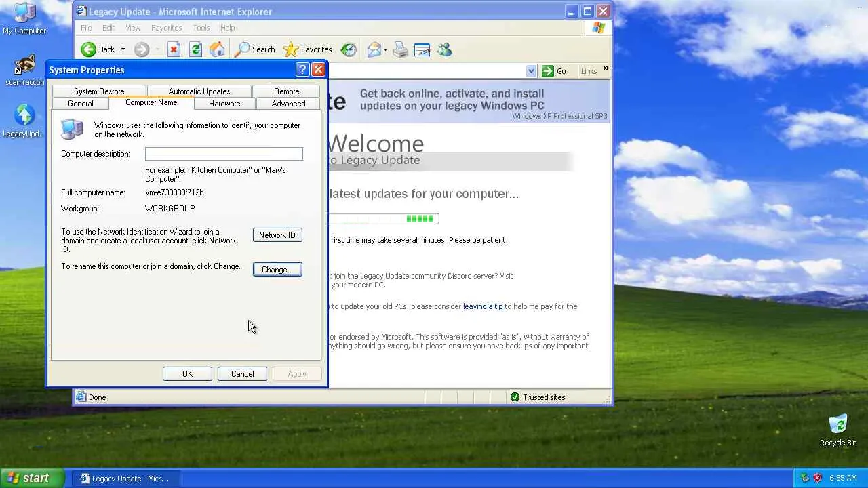Switch to the Automatic Updates tab
Image resolution: width=868 pixels, height=488 pixels.
point(199,91)
